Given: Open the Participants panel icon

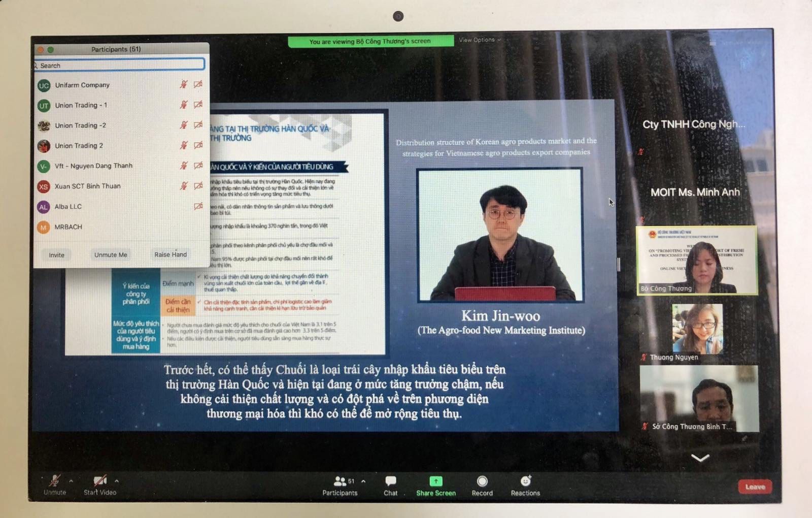Looking at the screenshot, I should pyautogui.click(x=340, y=481).
